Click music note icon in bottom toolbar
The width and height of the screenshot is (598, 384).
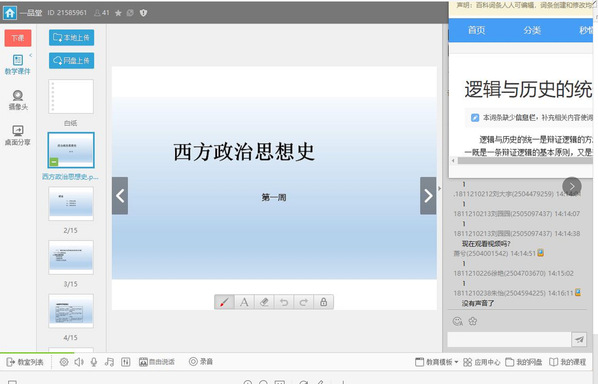coord(109,362)
